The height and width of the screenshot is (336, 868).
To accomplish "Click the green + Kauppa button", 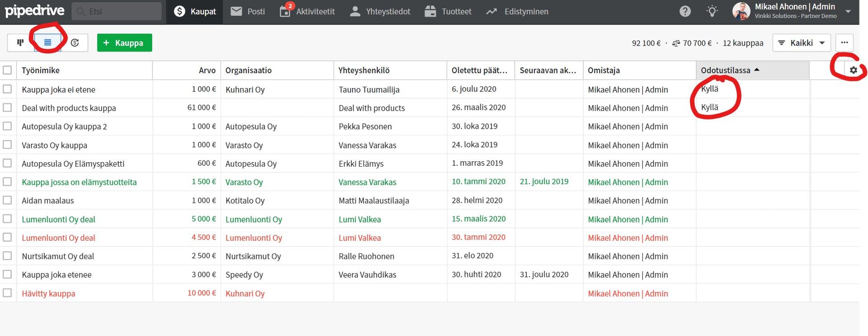I will (124, 43).
